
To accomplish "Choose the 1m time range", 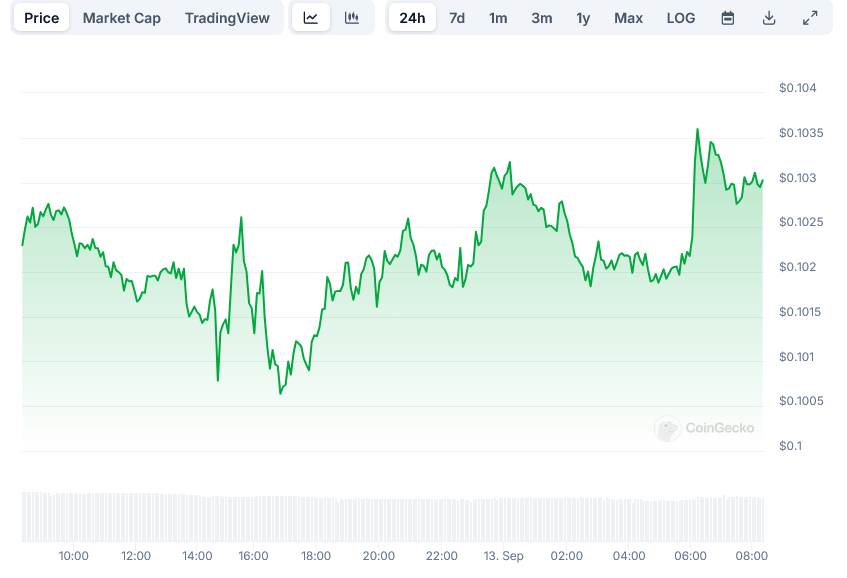I will (x=498, y=18).
